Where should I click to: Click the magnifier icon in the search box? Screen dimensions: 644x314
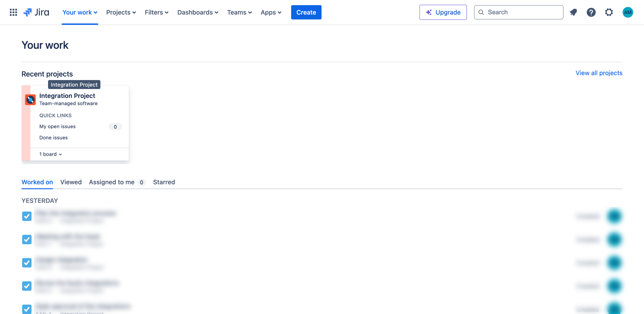click(x=481, y=12)
